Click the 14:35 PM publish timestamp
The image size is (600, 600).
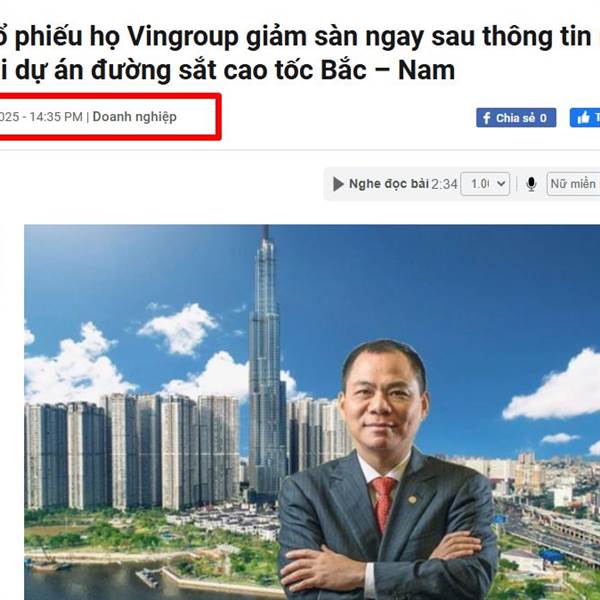[56, 117]
